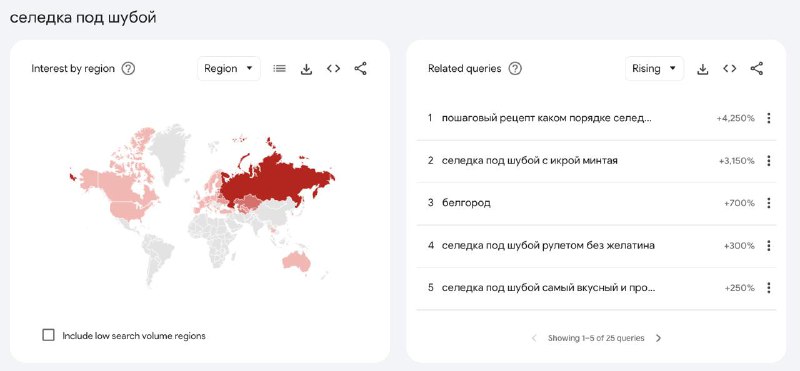Viewport: 800px width, 371px height.
Task: Open селедка под шубой рулетом без желатина query
Action: (x=548, y=245)
